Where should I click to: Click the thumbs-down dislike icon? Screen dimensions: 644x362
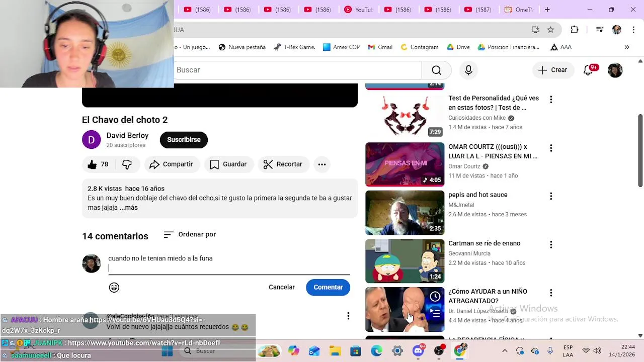[127, 164]
